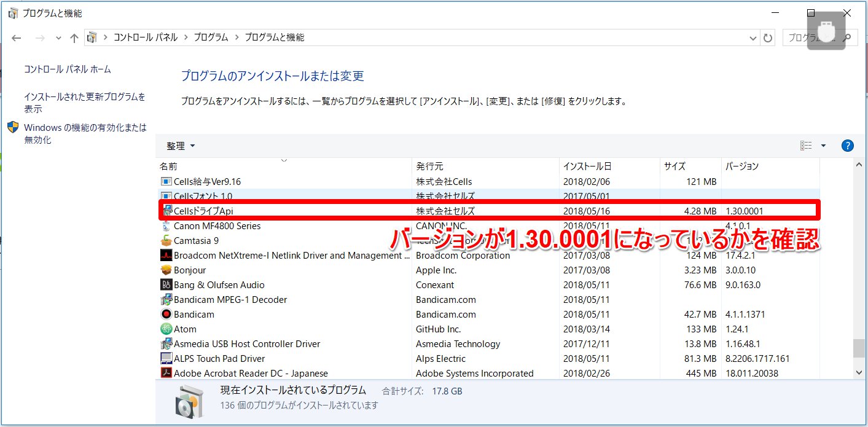Click the Bandicam red record icon

pyautogui.click(x=166, y=315)
